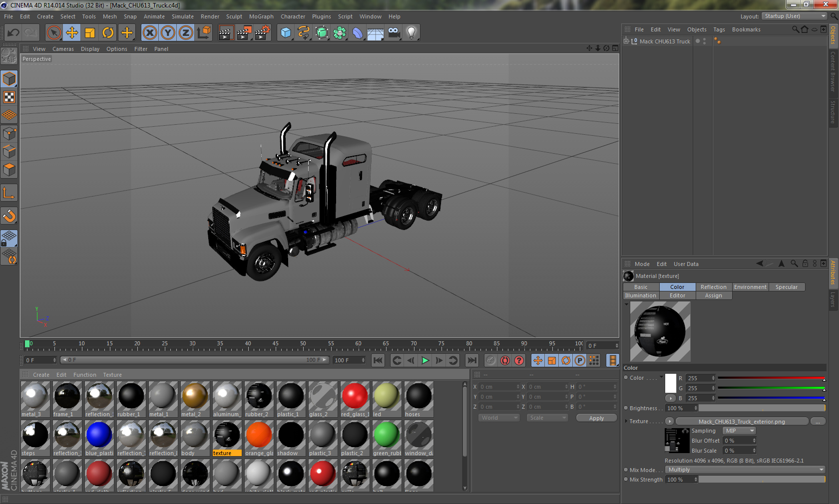This screenshot has height=504, width=839.
Task: Open the render settings icon
Action: coord(263,33)
